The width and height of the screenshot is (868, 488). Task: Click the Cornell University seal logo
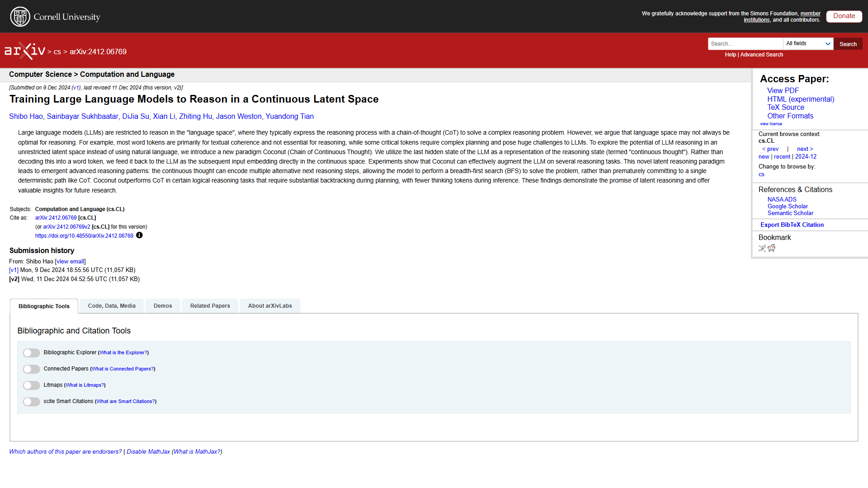20,17
